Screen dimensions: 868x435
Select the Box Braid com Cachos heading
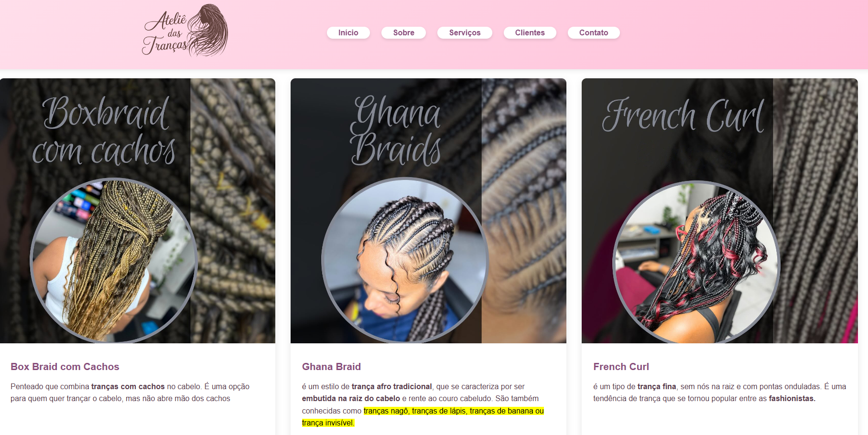(x=65, y=367)
